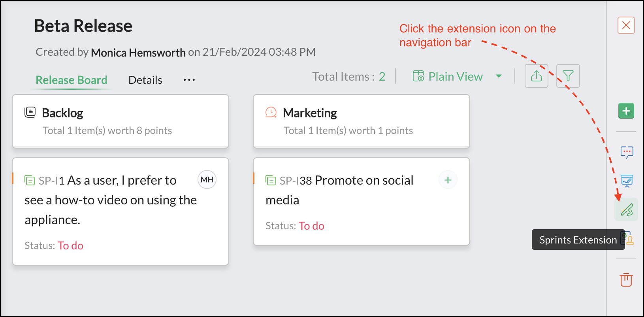
Task: Close the release panel with X
Action: pyautogui.click(x=626, y=25)
